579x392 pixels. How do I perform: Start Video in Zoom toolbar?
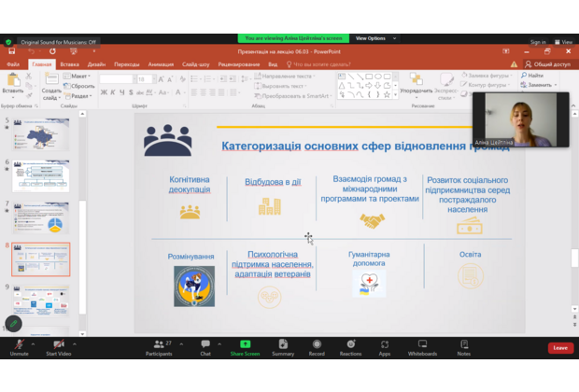tap(58, 345)
